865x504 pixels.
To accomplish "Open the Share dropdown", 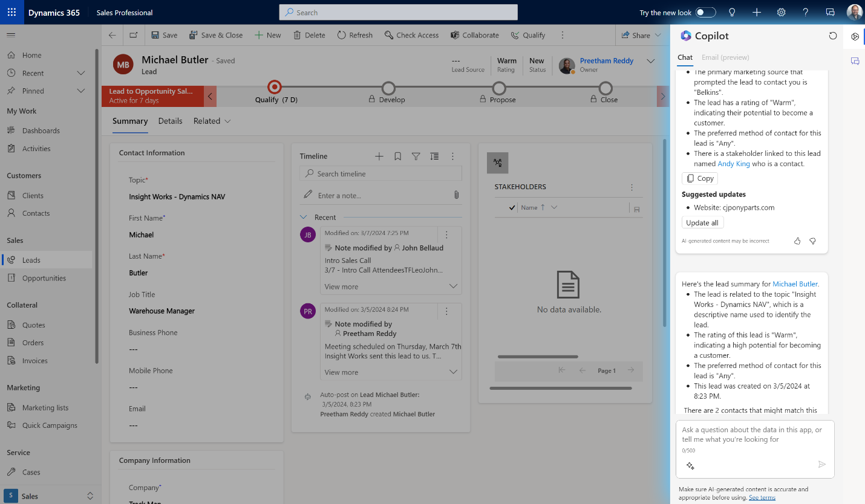I will tap(642, 35).
